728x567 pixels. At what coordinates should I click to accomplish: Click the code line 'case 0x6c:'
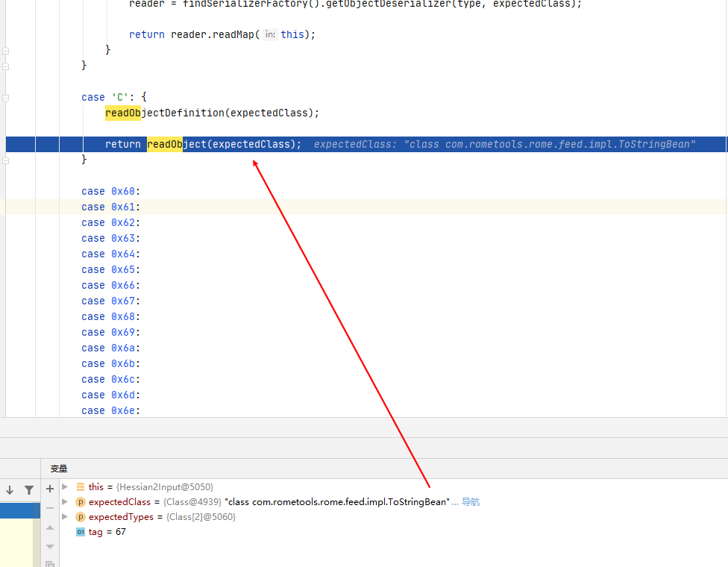point(110,380)
